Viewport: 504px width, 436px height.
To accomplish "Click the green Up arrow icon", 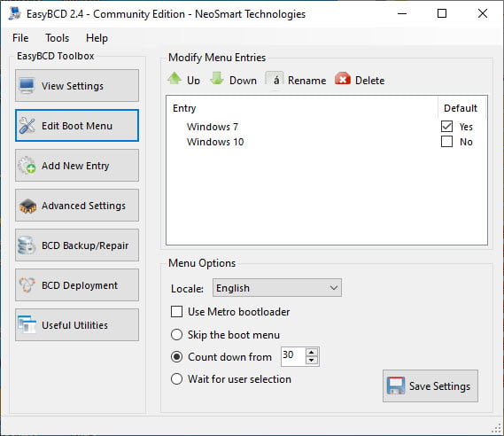I will pos(174,78).
